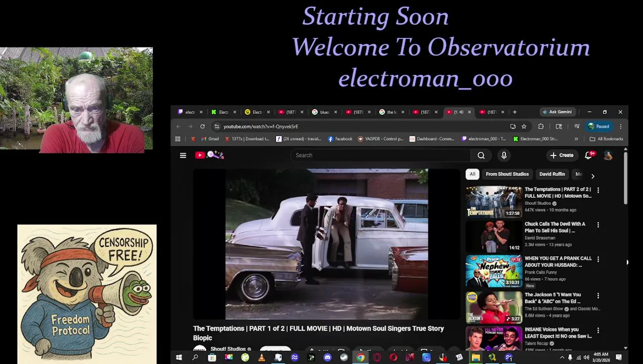643x364 pixels.
Task: Bookmark this page with the star icon
Action: coord(524,126)
